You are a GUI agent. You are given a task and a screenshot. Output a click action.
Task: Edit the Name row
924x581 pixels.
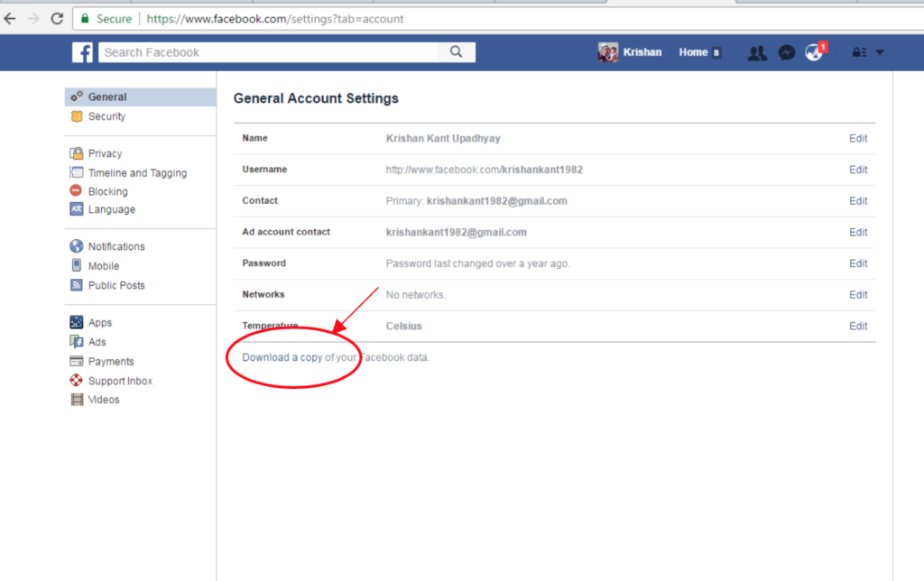[858, 138]
